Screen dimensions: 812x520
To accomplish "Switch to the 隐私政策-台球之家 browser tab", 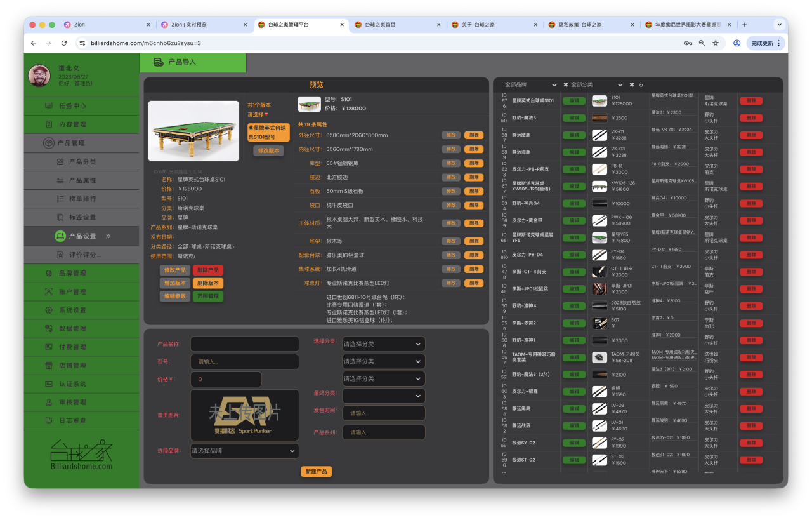I will click(591, 25).
